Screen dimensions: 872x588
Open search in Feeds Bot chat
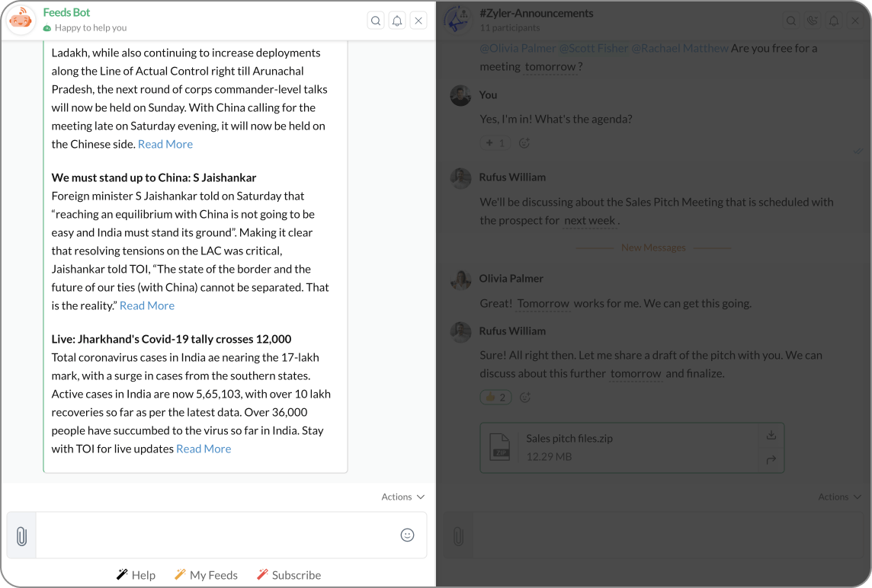pos(376,21)
